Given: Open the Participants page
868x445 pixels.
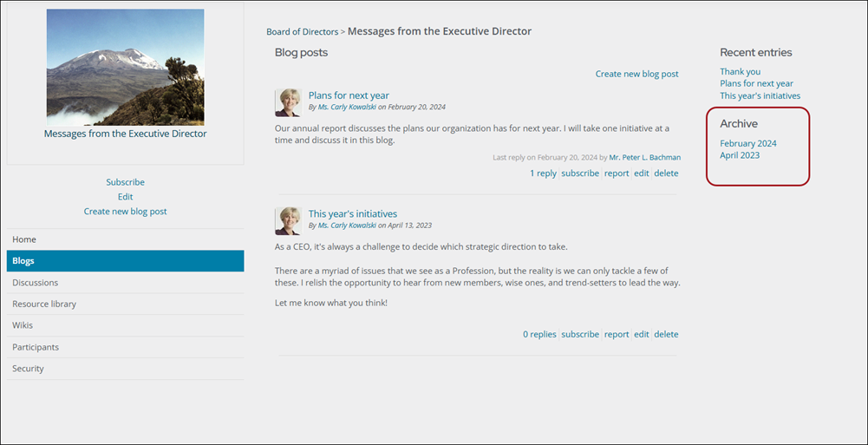Looking at the screenshot, I should (125, 347).
